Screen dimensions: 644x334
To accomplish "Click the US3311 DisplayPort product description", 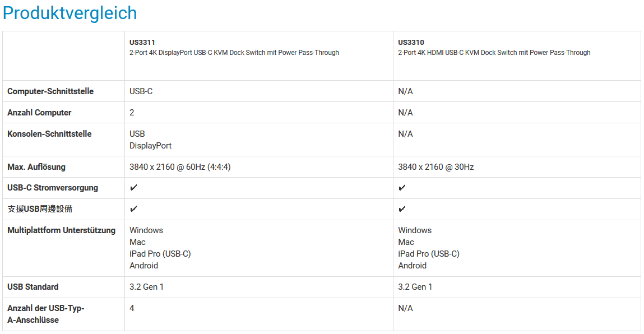I will [x=234, y=53].
